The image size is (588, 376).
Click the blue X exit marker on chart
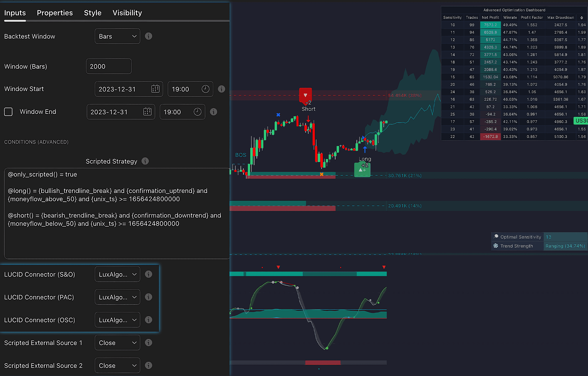point(278,115)
